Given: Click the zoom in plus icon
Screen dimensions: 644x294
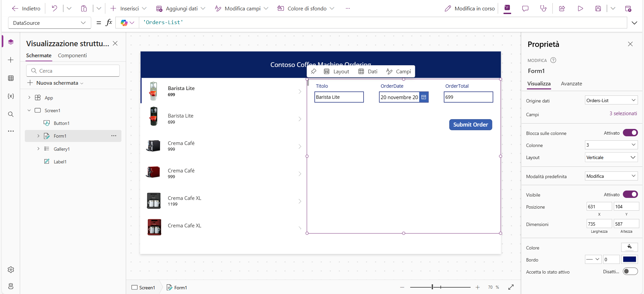Looking at the screenshot, I should [478, 287].
